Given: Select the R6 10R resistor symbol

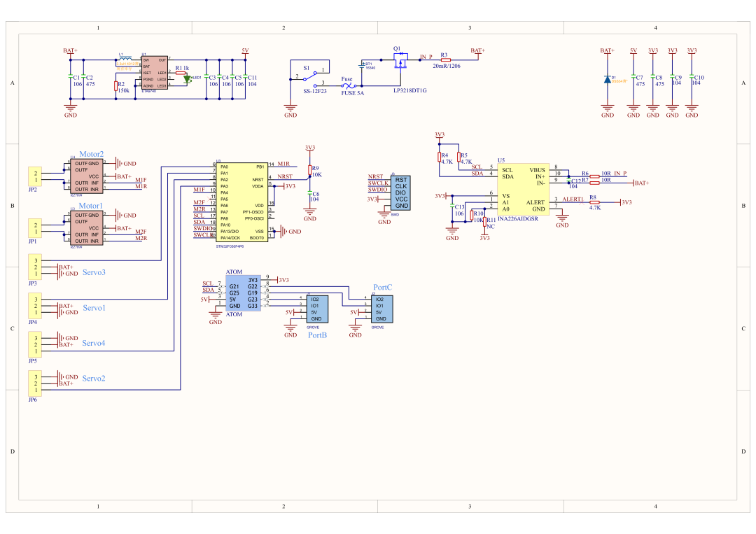Looking at the screenshot, I should click(594, 176).
